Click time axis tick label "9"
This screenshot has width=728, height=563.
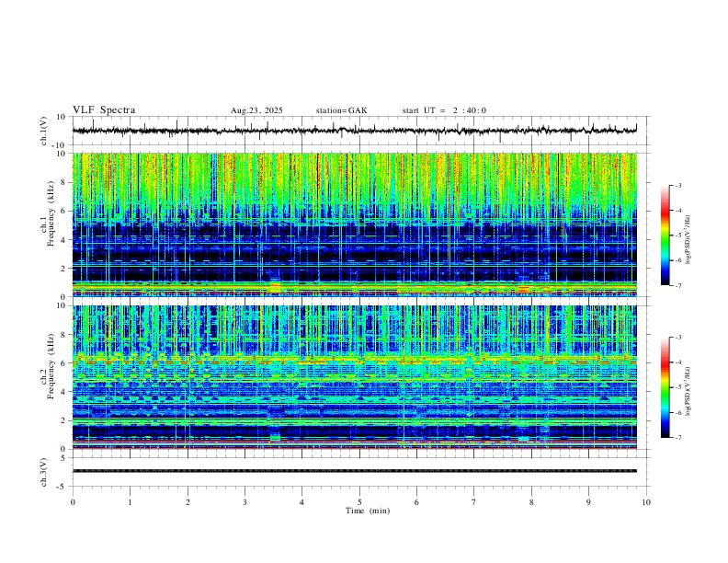588,502
